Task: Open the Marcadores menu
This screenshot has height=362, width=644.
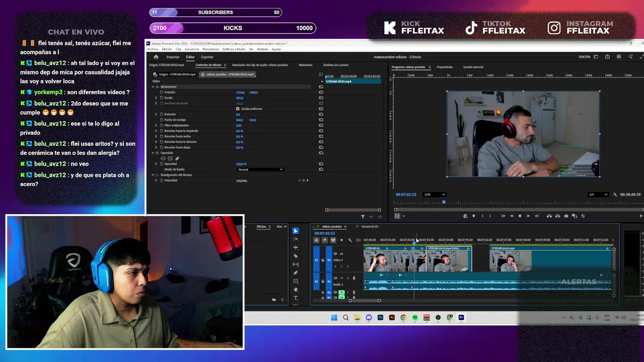Action: pos(211,49)
